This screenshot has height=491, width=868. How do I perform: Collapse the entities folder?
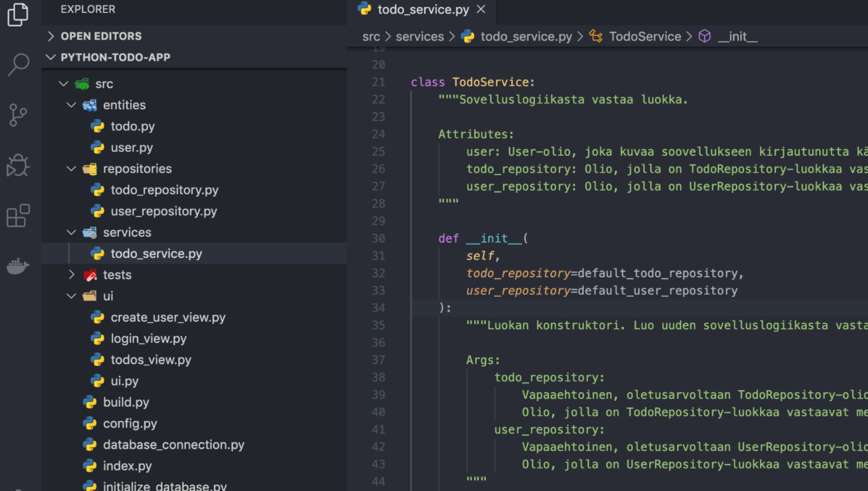coord(71,105)
